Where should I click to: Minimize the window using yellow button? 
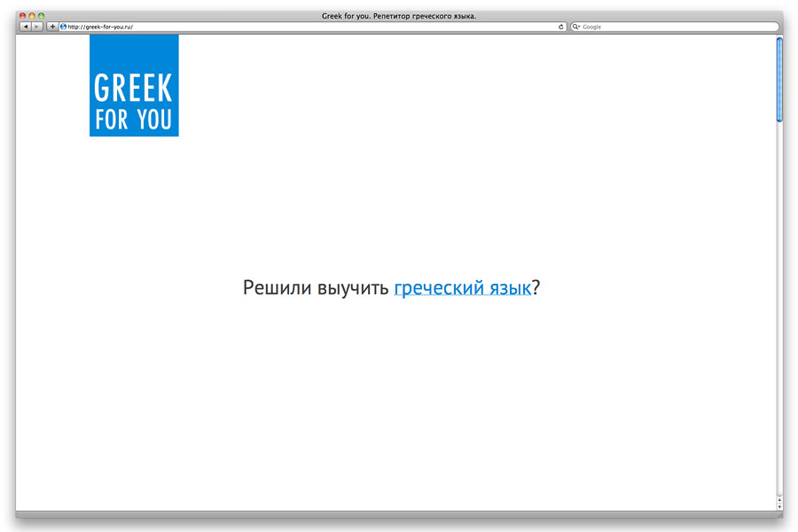[x=32, y=16]
